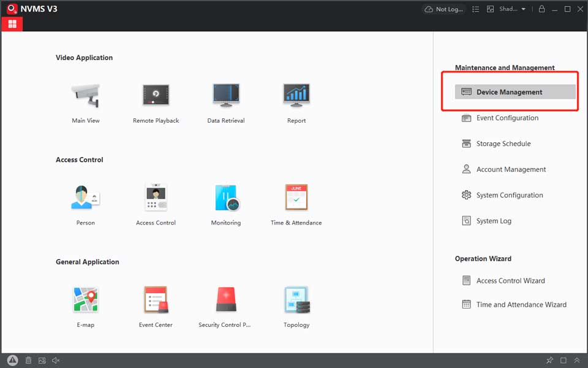Open the Report chart icon
Screen dimensions: 588x368
point(296,96)
